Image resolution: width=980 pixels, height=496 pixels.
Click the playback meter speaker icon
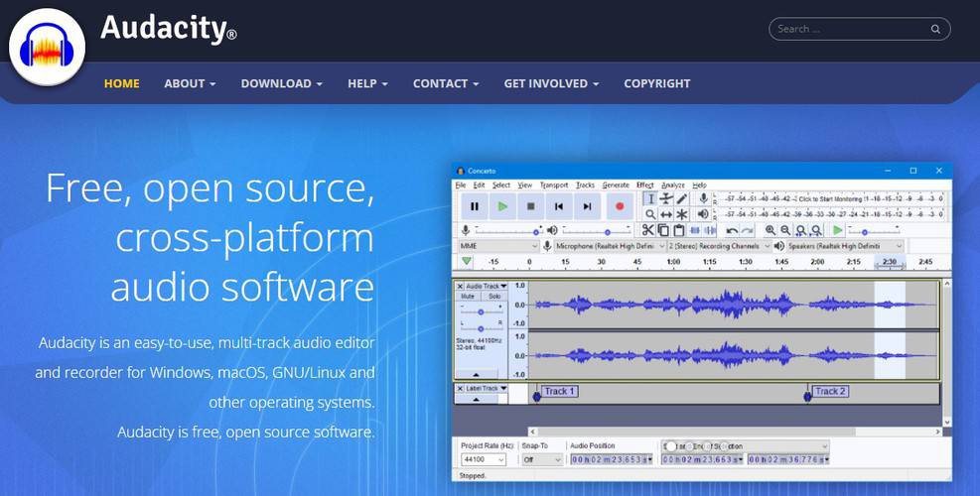(703, 214)
